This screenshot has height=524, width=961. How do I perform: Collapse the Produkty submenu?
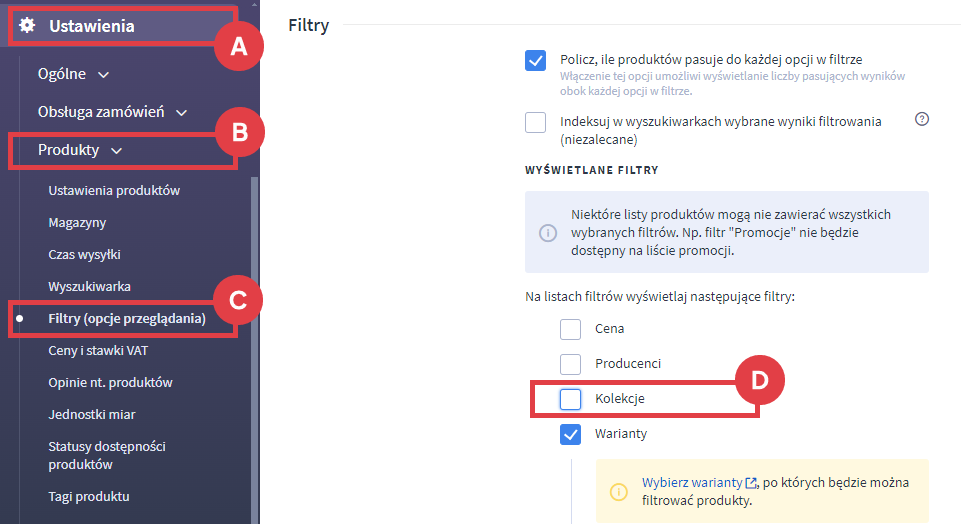tap(80, 150)
